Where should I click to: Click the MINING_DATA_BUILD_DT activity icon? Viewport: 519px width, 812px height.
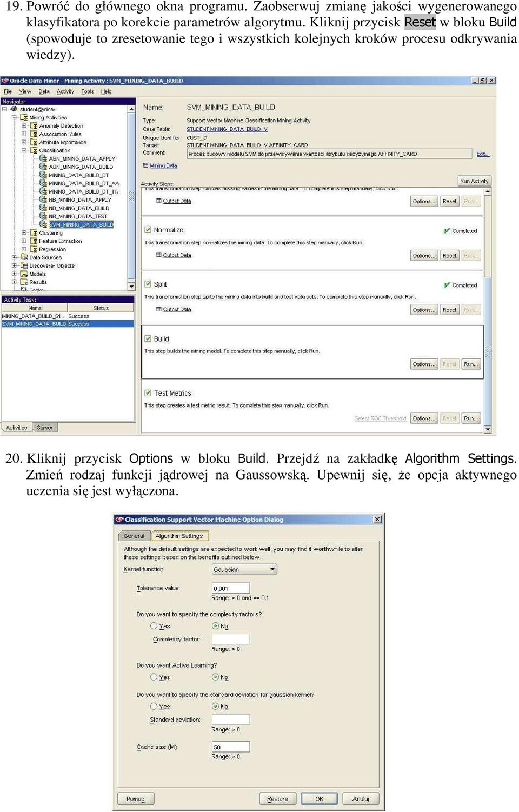43,175
